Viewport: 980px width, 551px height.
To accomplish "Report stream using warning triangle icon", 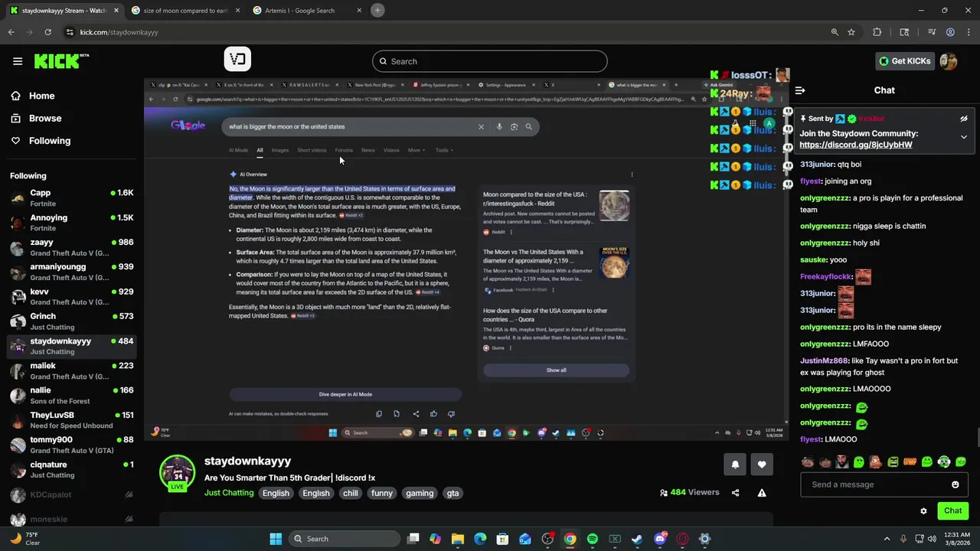I will (x=762, y=493).
